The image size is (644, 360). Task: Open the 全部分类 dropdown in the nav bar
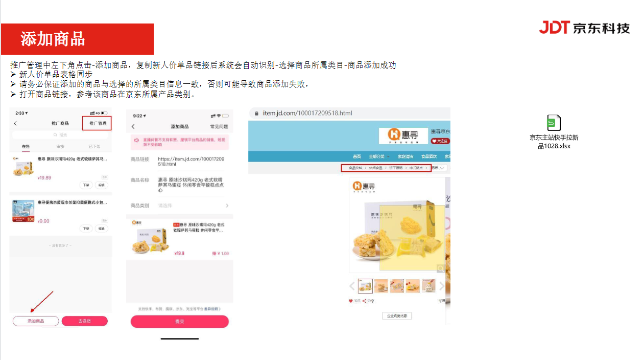click(379, 156)
